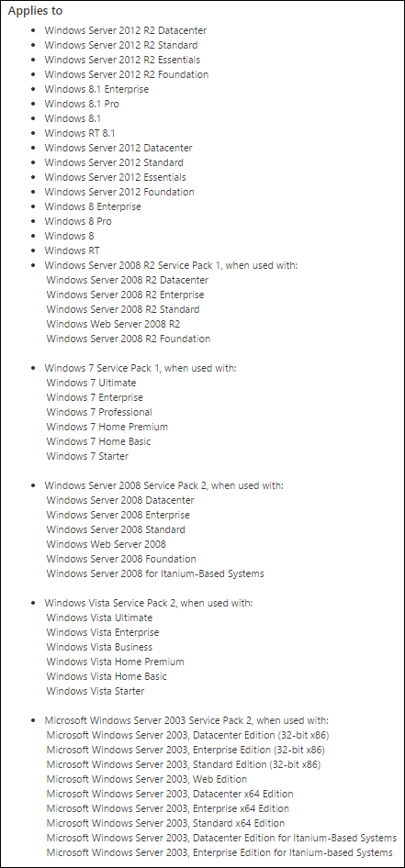Screen dimensions: 405x868
Task: Select Windows Web Server 2008 R2 text
Action: pyautogui.click(x=113, y=324)
